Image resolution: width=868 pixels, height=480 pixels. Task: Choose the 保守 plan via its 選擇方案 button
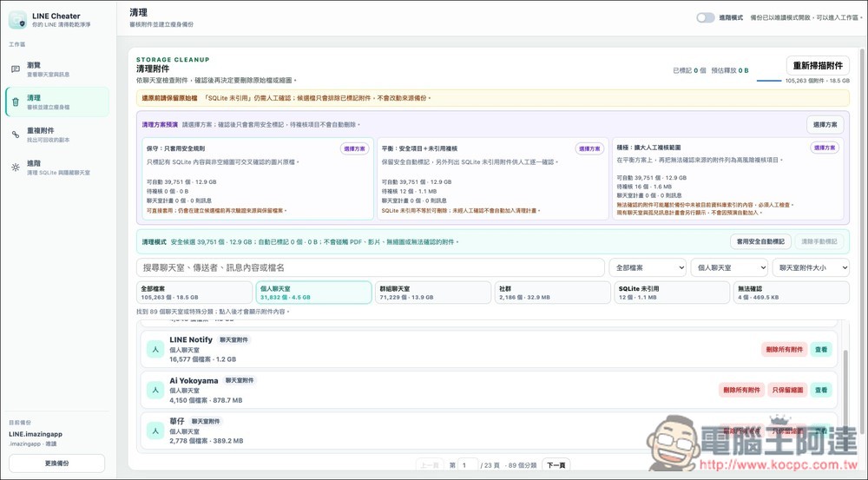pyautogui.click(x=354, y=148)
